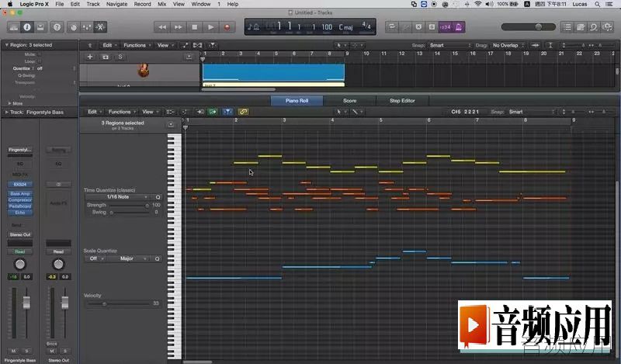Open the Media Browser button
Viewport: 621px width, 364px height.
[x=607, y=27]
